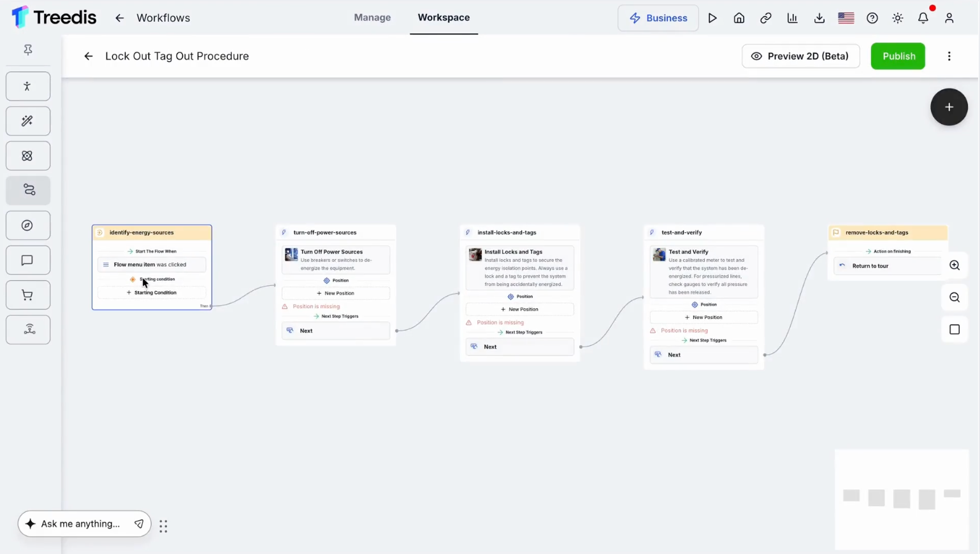Click the minimap overview thumbnail
Viewport: 980px width, 554px height.
[902, 499]
